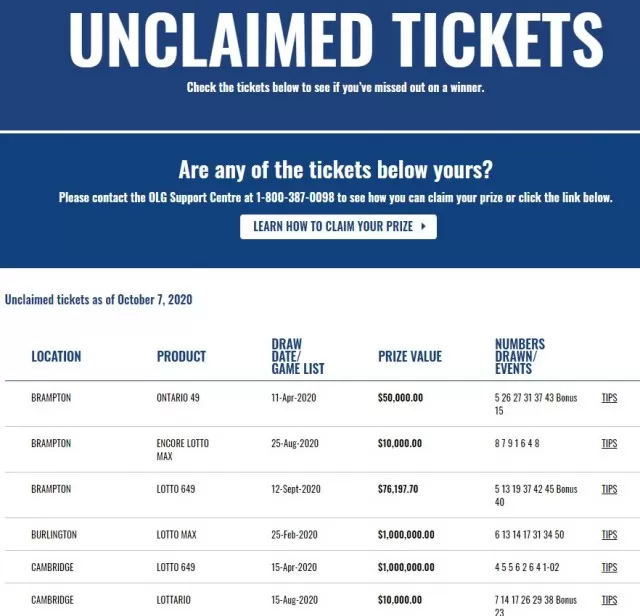Screen dimensions: 640x616
Task: Click the Product column header
Action: click(x=181, y=356)
